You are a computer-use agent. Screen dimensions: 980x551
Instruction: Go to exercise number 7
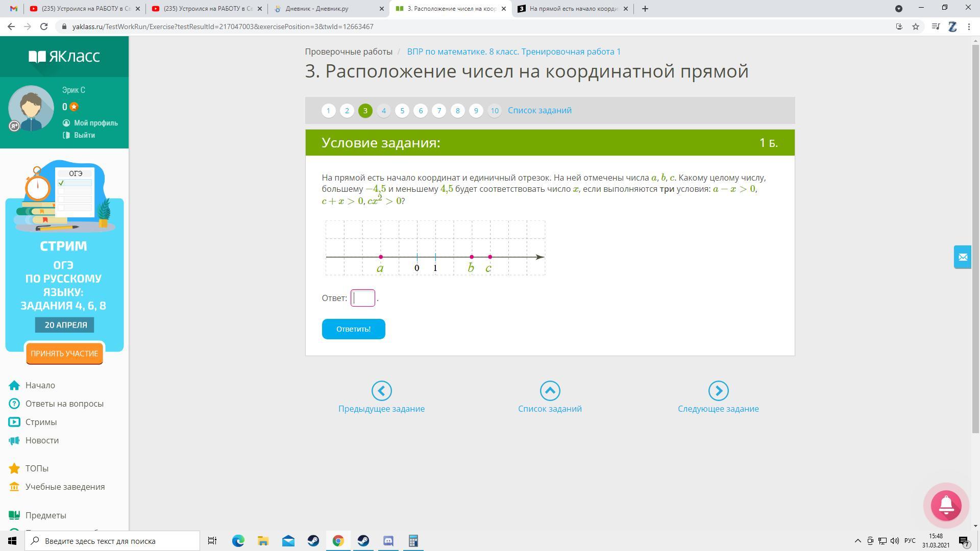click(x=439, y=111)
